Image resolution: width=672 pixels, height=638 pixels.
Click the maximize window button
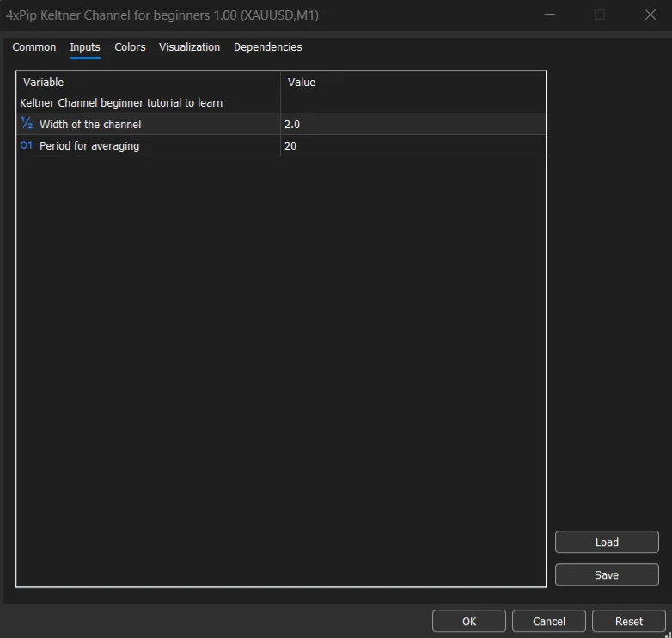pos(600,15)
